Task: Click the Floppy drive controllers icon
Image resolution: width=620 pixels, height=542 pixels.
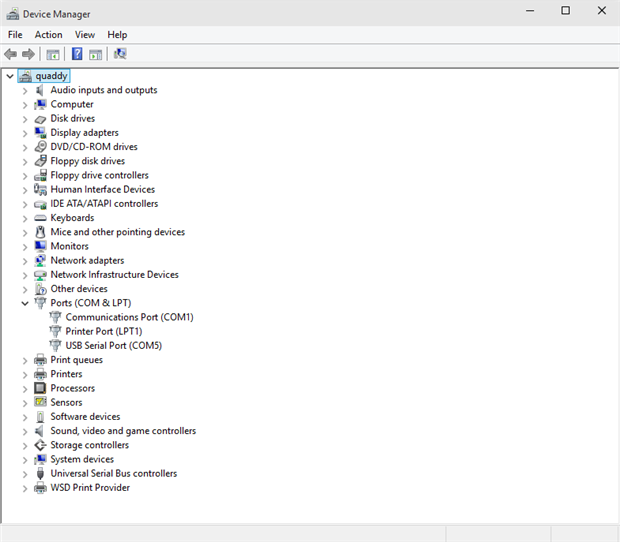Action: (40, 176)
